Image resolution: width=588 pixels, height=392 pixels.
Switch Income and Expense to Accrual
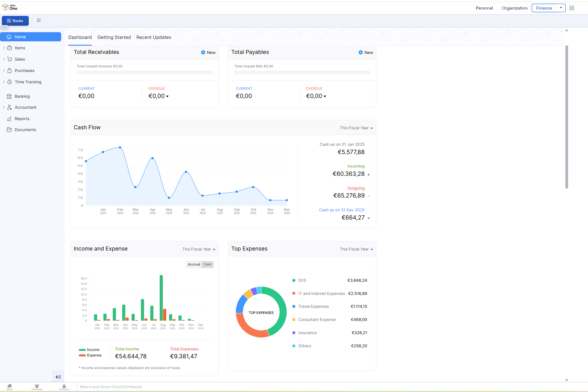194,264
